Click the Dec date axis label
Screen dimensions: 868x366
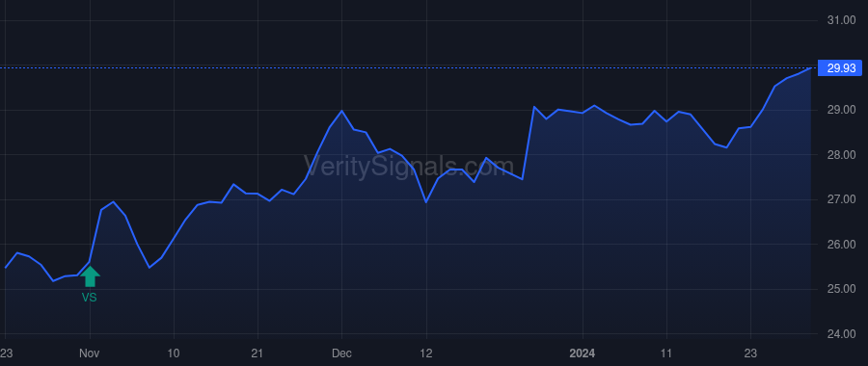341,353
